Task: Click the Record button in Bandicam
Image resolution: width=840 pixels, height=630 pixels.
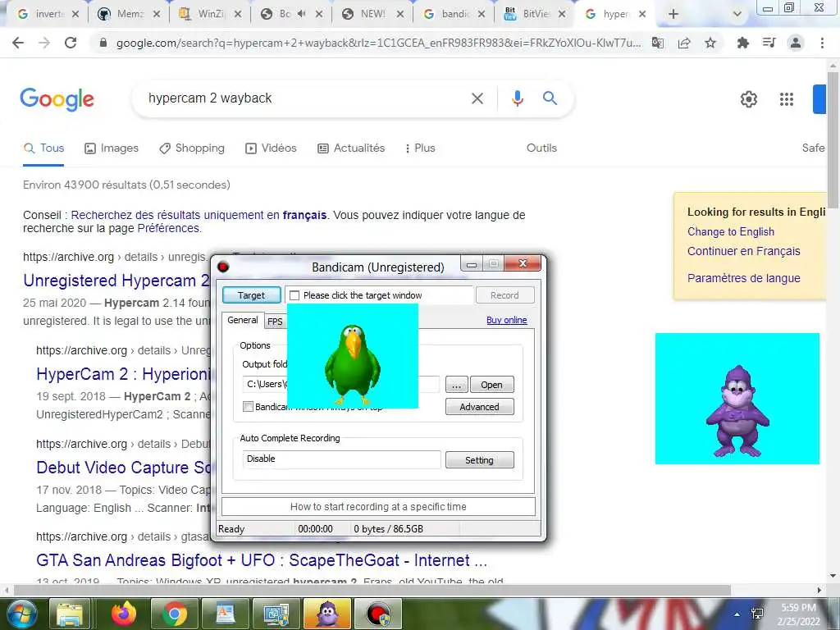Action: point(504,295)
